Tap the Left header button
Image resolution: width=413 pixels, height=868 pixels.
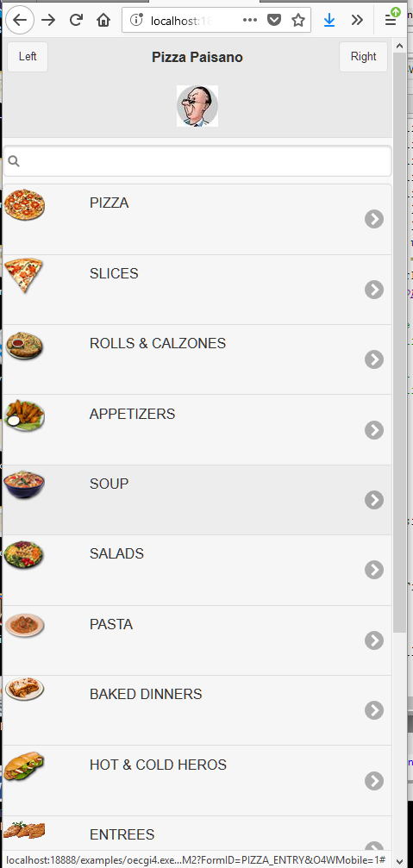pos(28,57)
